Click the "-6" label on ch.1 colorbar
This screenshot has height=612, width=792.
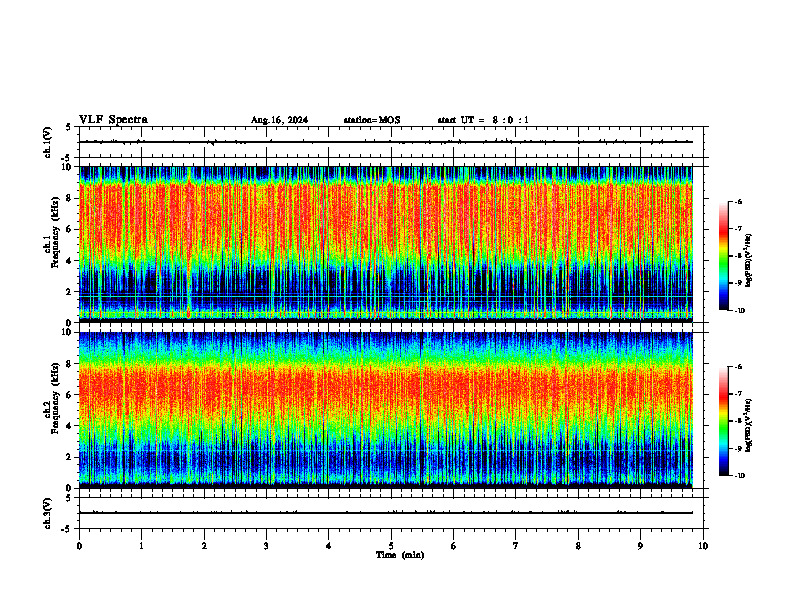tap(737, 201)
